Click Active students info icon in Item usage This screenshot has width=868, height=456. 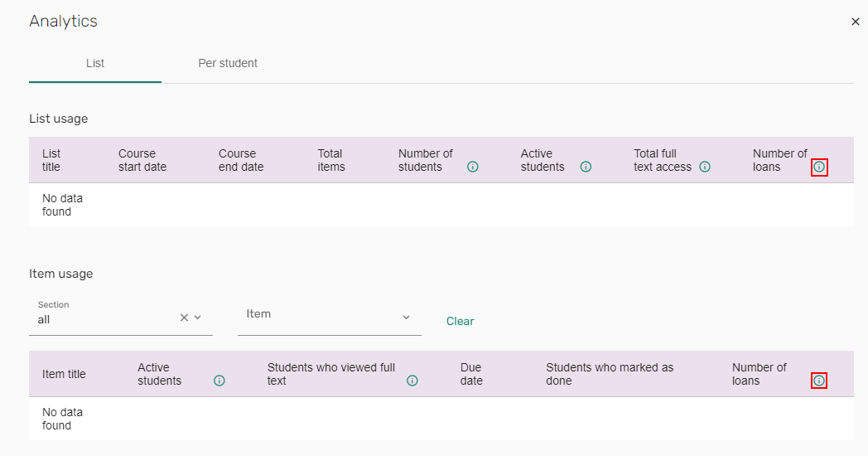coord(219,381)
